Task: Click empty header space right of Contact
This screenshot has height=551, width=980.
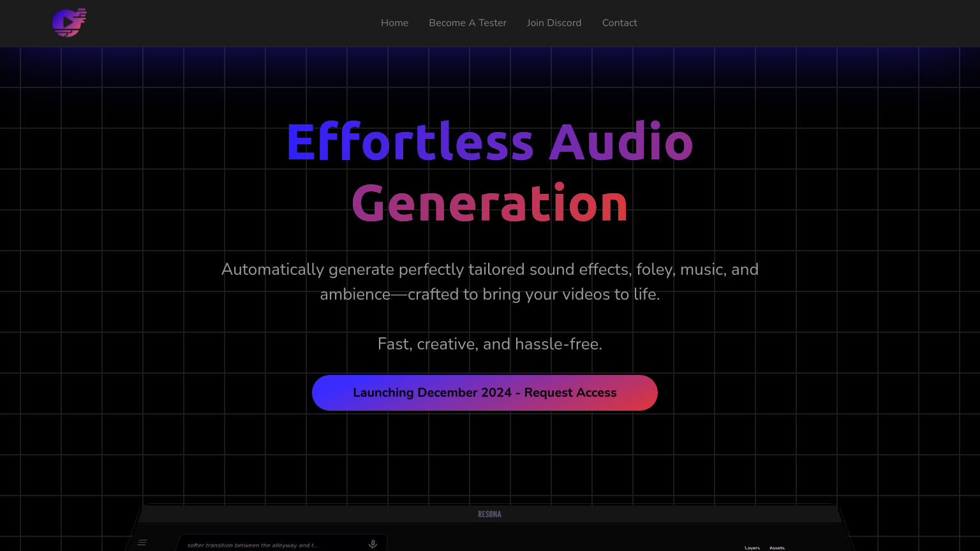Action: click(x=798, y=23)
